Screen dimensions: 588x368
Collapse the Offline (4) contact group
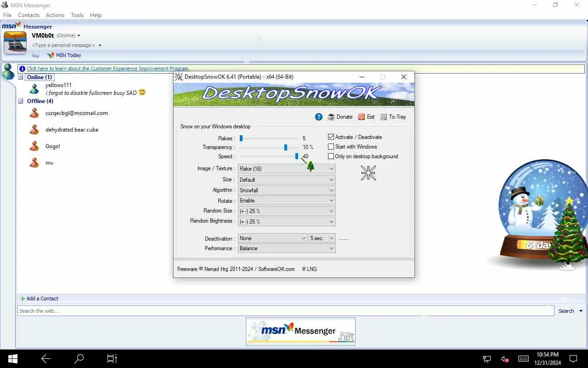coord(20,101)
